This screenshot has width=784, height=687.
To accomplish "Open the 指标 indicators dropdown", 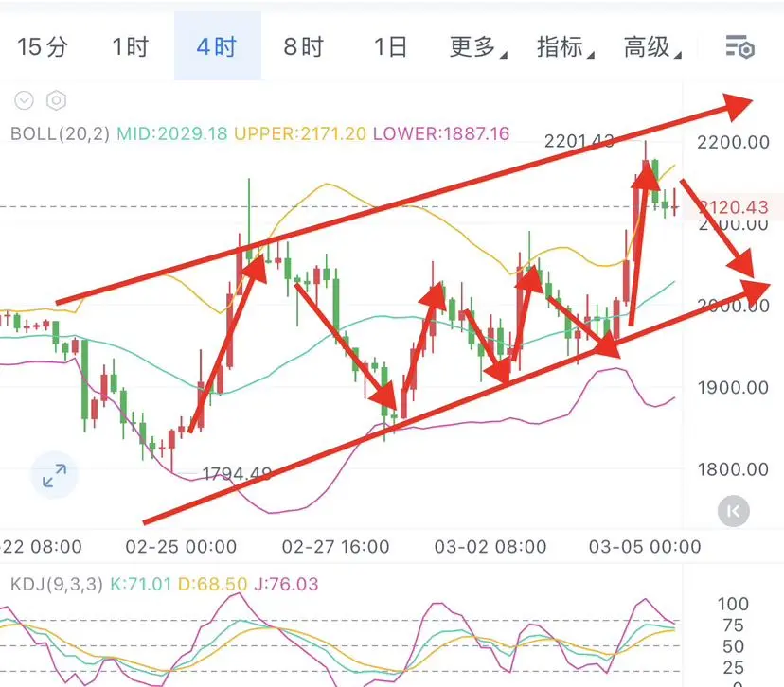I will [565, 47].
